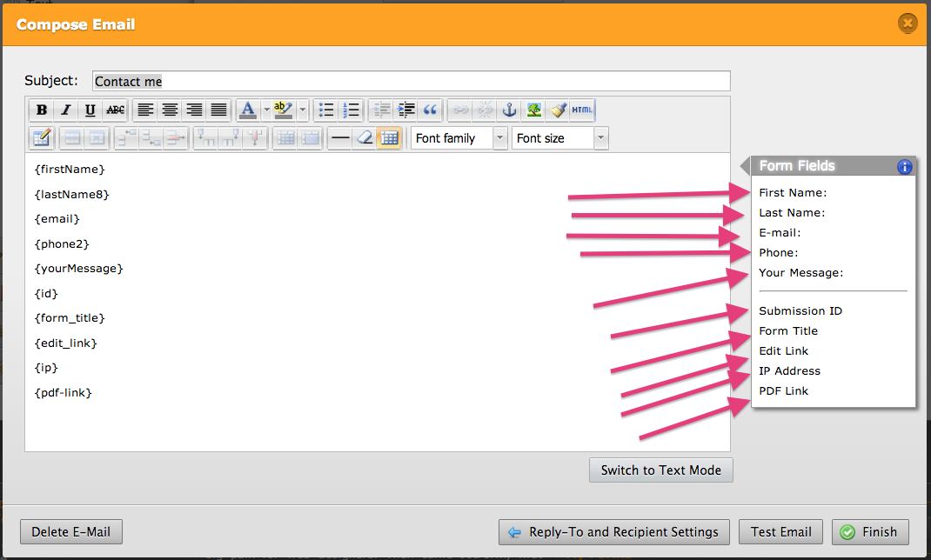Expand the text color picker arrow
This screenshot has width=931, height=560.
point(265,110)
